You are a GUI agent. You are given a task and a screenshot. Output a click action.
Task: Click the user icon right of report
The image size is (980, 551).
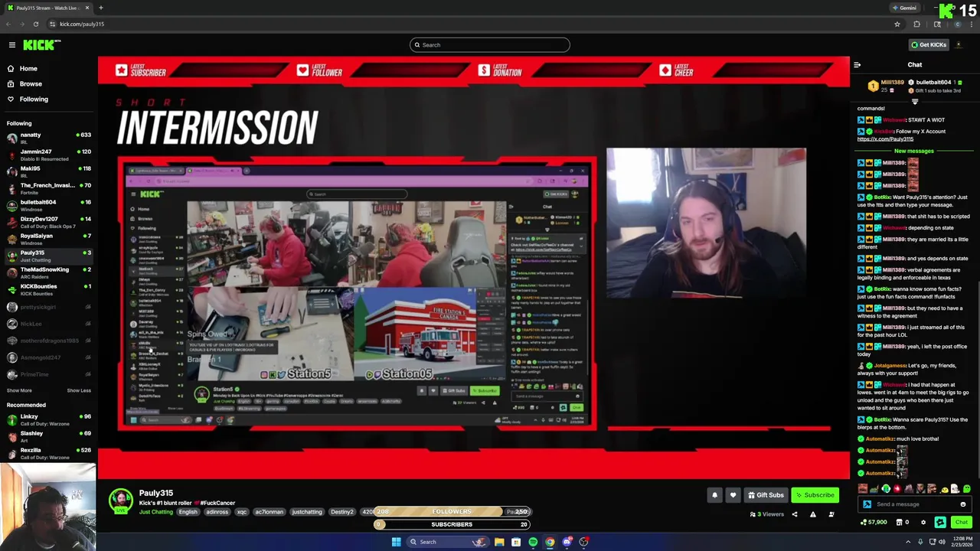point(831,514)
